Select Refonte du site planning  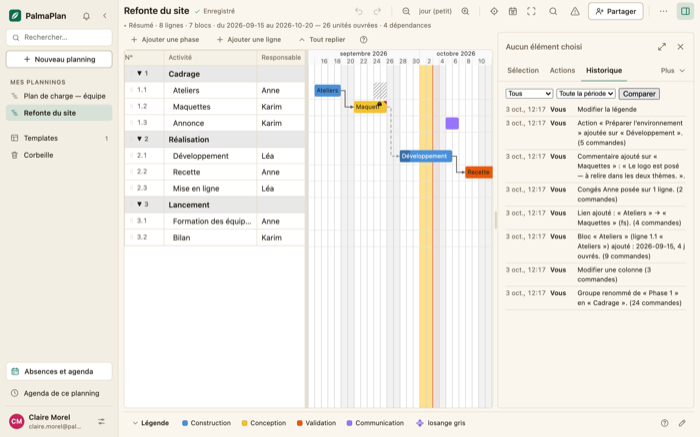(x=59, y=113)
